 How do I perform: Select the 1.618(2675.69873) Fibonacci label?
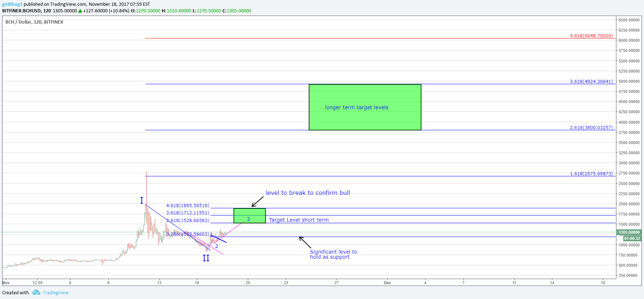[591, 173]
